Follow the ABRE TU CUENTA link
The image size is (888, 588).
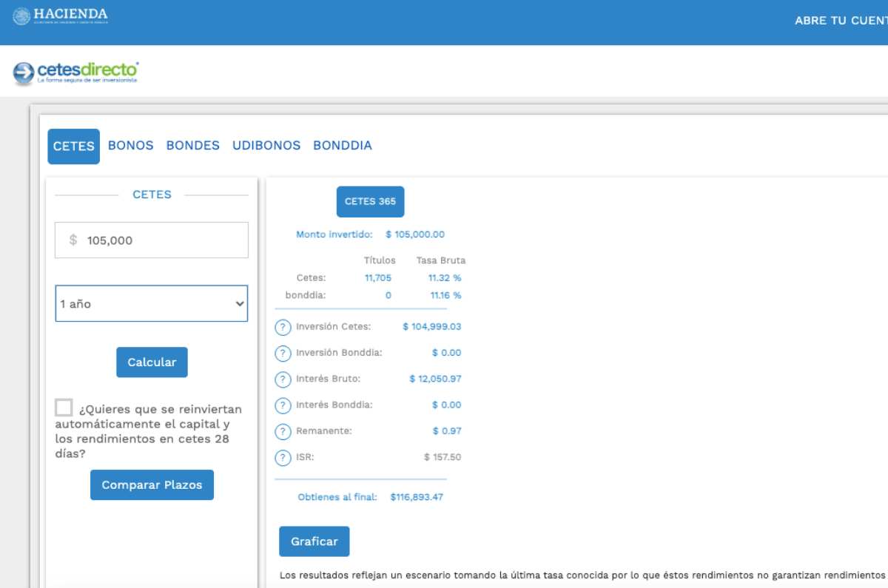point(841,21)
